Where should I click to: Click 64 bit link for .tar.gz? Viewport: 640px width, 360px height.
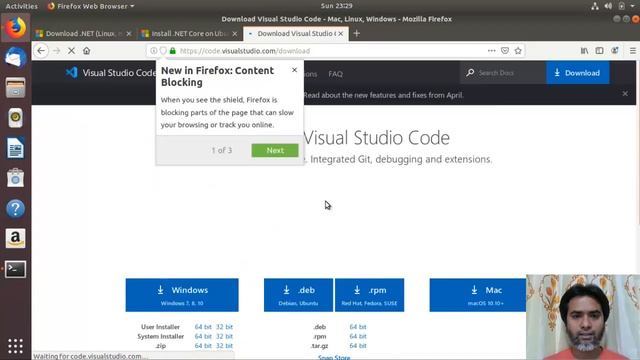(x=358, y=346)
